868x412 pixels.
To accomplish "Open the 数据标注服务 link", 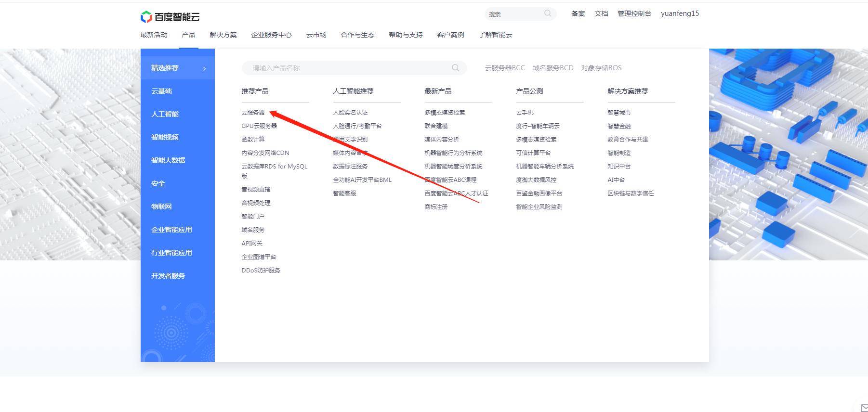I will [350, 166].
